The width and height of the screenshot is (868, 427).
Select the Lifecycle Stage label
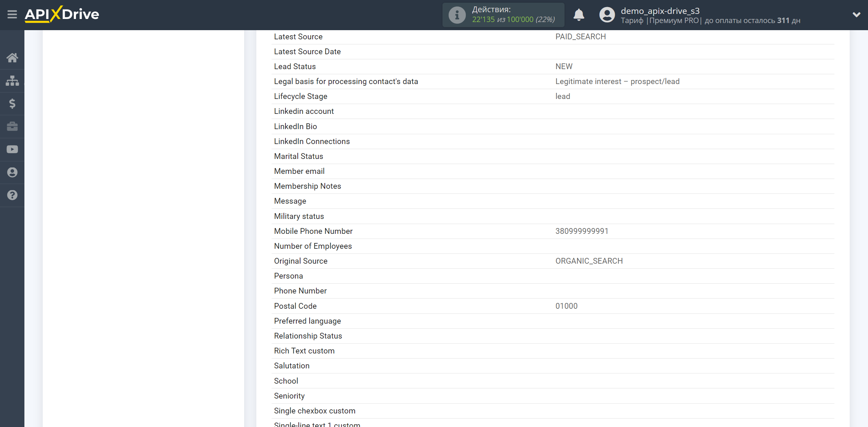(x=300, y=96)
